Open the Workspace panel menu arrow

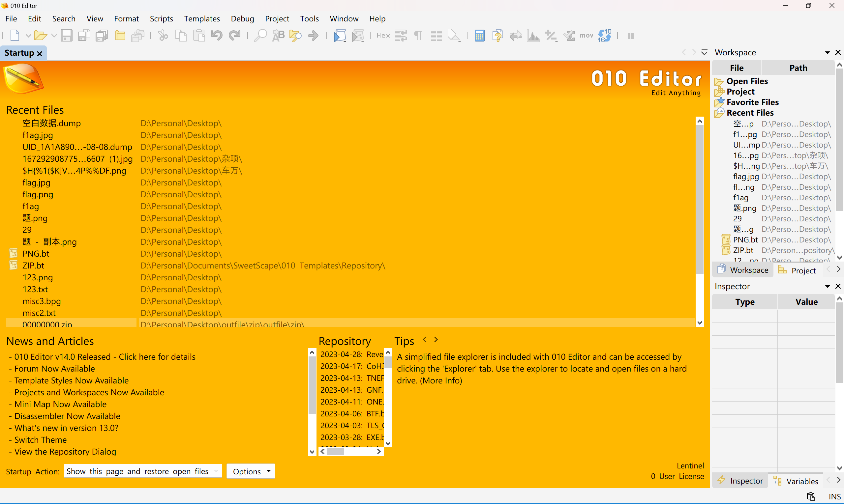coord(827,52)
